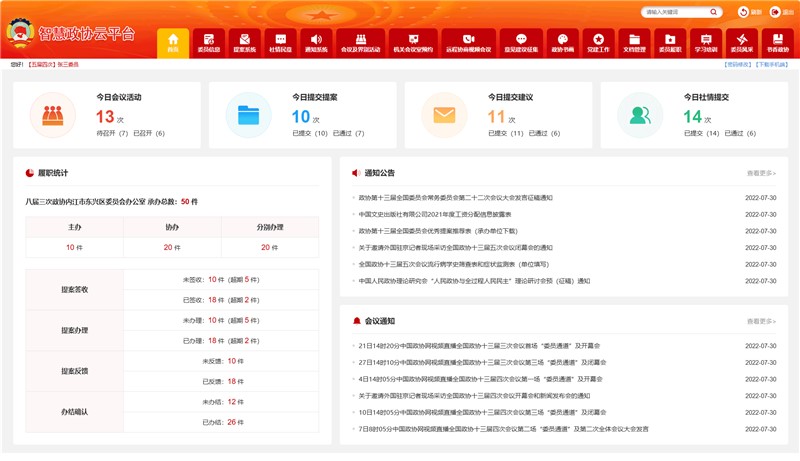This screenshot has width=800, height=461.
Task: Click 已召开 (6) under 今日会议活动
Action: [x=149, y=133]
